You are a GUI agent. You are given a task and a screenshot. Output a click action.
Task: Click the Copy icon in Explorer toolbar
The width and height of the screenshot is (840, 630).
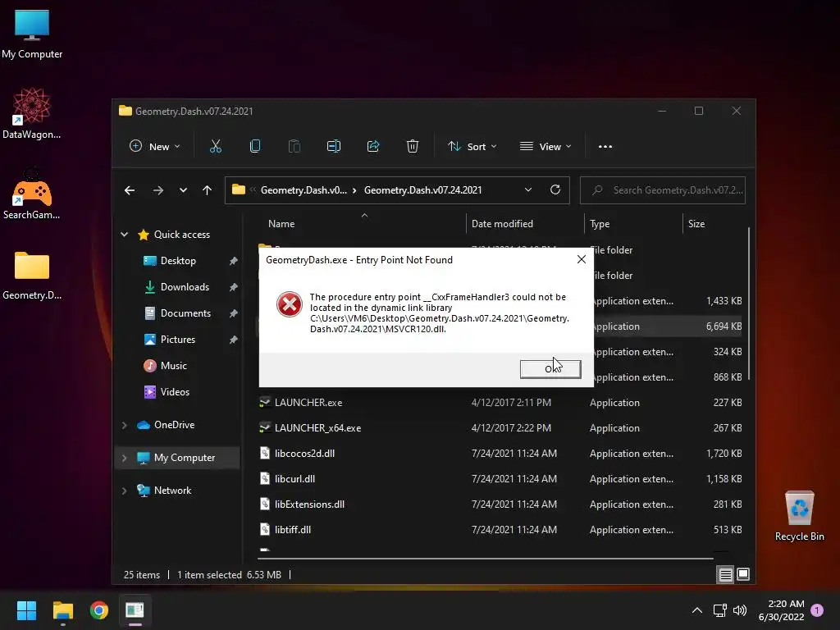pos(255,146)
